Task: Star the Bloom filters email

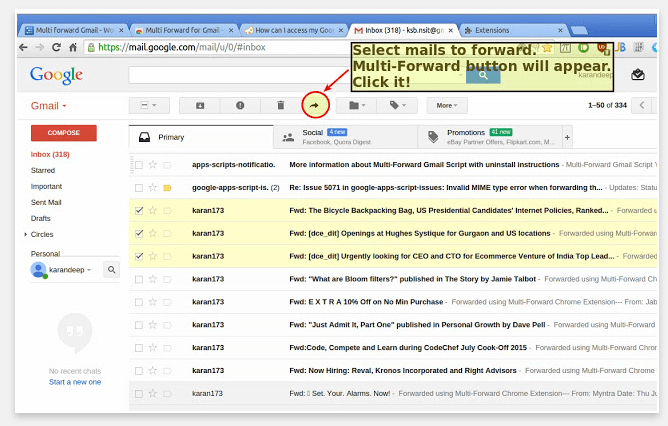Action: tap(153, 279)
